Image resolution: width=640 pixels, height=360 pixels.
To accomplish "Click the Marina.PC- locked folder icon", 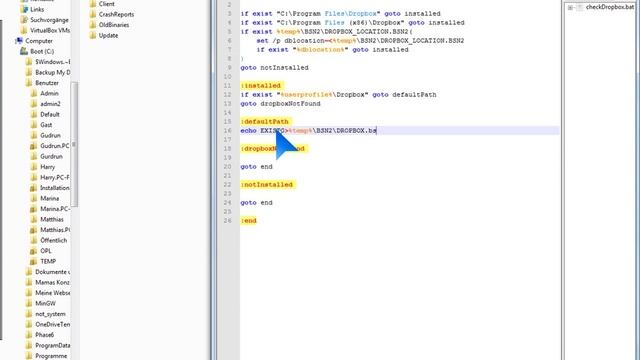I will click(x=33, y=209).
